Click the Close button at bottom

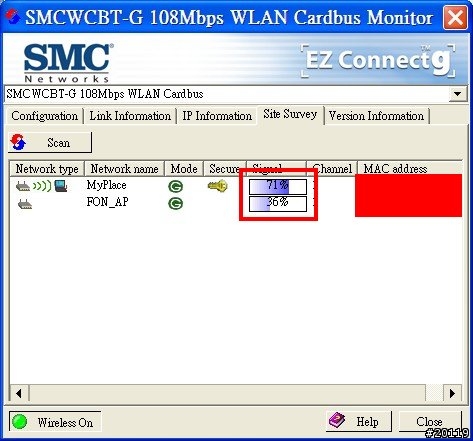(430, 421)
